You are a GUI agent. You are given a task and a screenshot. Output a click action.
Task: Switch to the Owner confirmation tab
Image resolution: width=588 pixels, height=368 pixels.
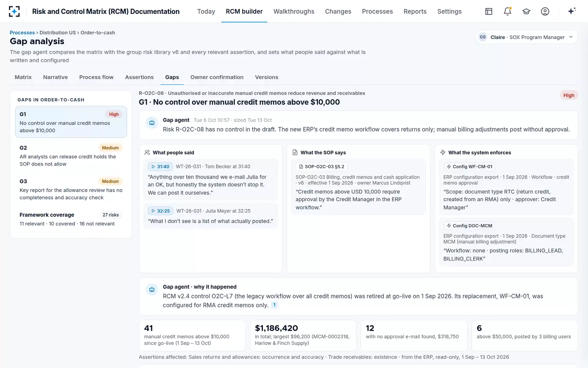coord(217,77)
